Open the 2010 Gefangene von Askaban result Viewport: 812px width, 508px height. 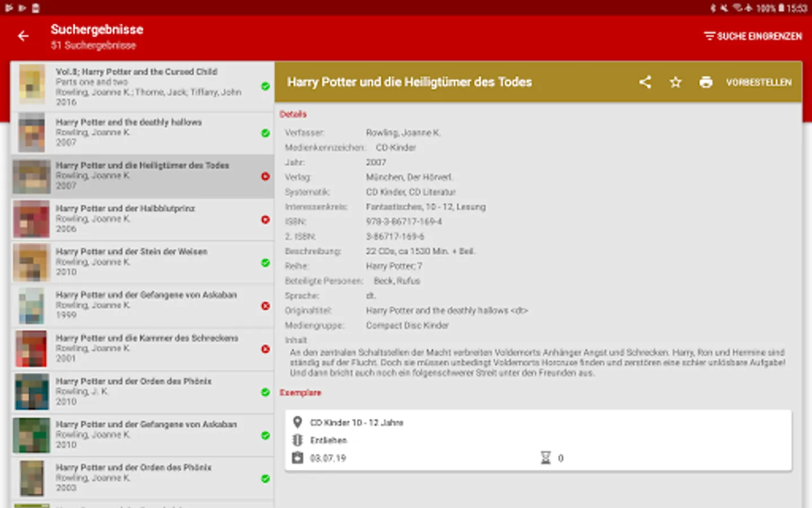142,435
